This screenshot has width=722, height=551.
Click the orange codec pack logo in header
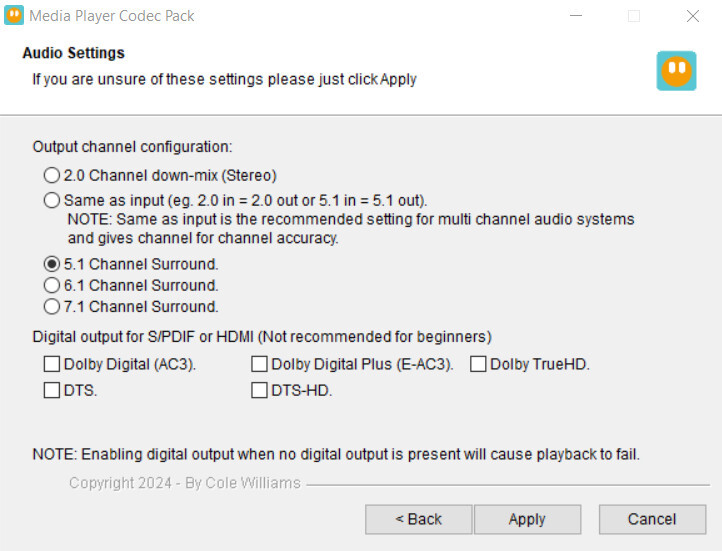pos(676,71)
